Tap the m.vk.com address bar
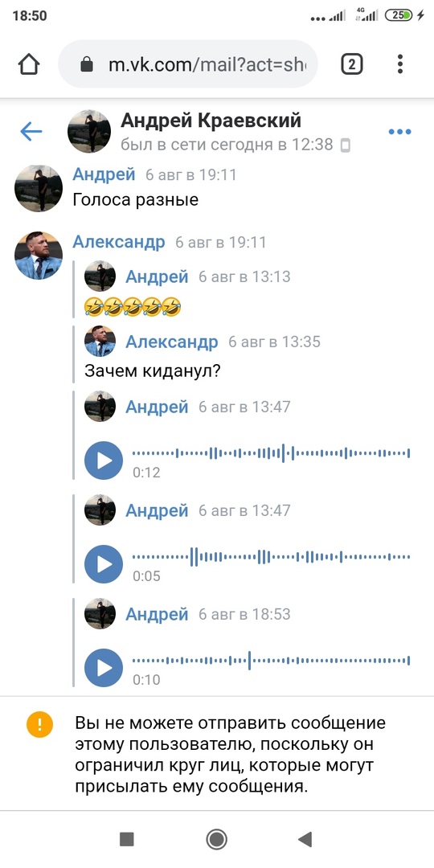This screenshot has height=868, width=434. point(188,64)
